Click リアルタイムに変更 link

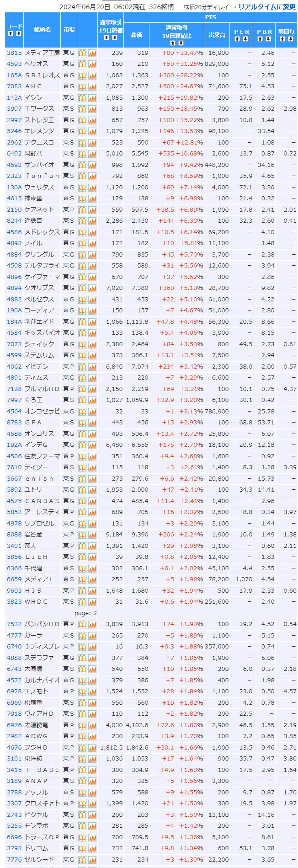[x=267, y=7]
